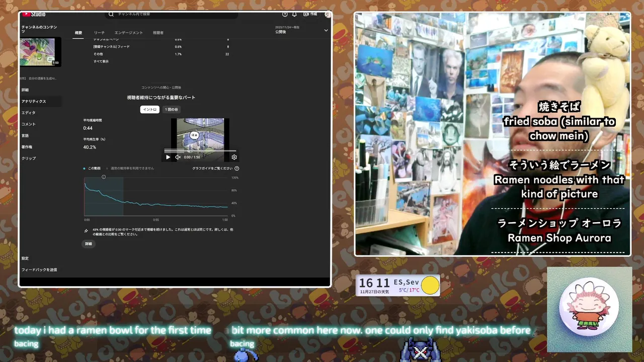Open preview player settings gear

coord(234,157)
